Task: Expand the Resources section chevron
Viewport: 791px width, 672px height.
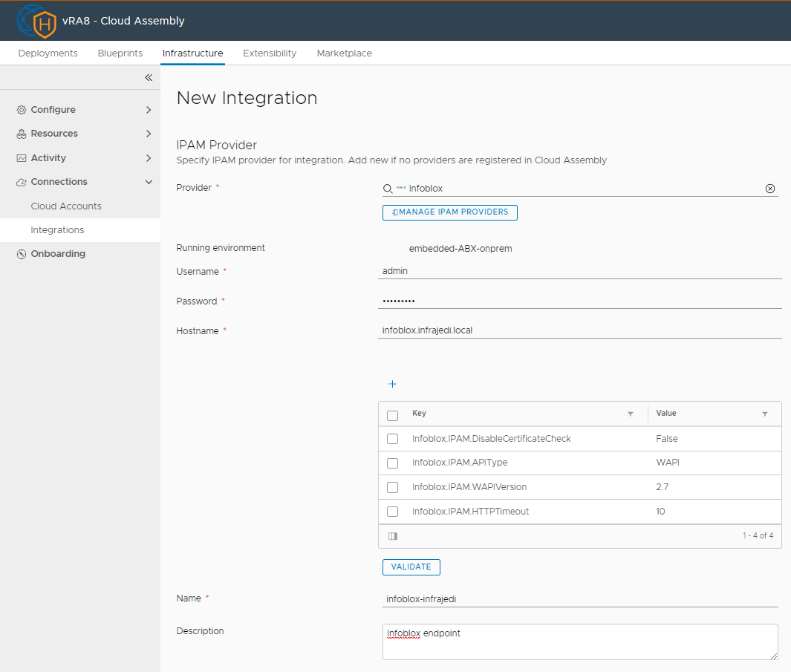Action: click(x=149, y=134)
